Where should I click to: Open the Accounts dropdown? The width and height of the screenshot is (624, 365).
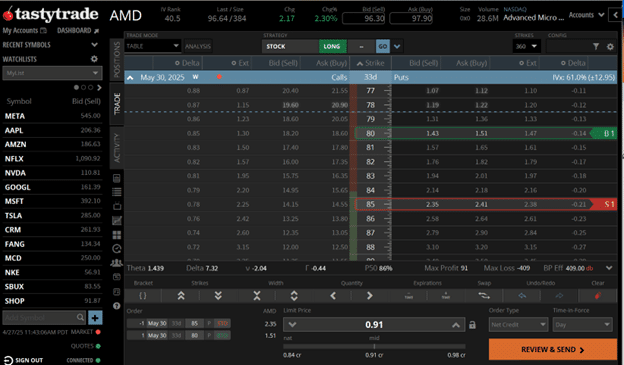pos(587,15)
